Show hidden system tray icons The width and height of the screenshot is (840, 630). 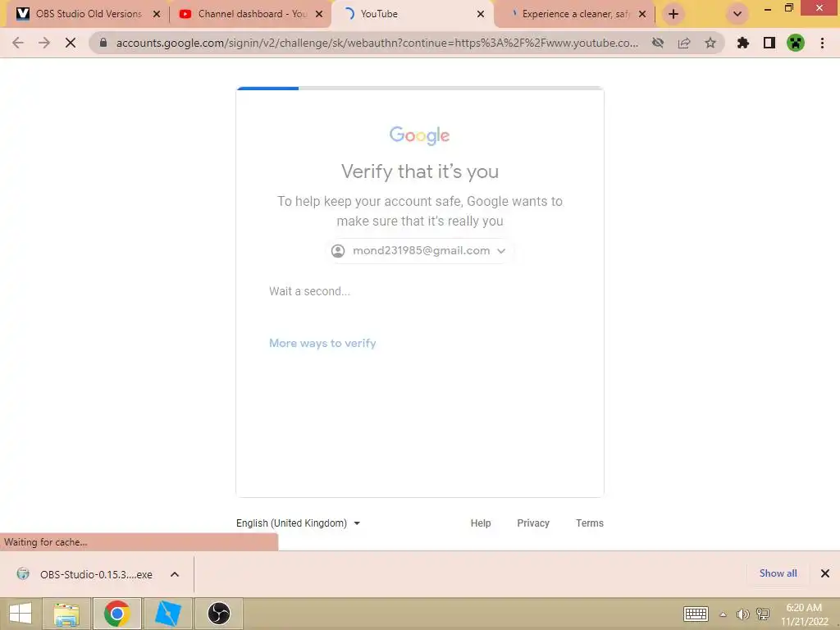click(x=723, y=614)
